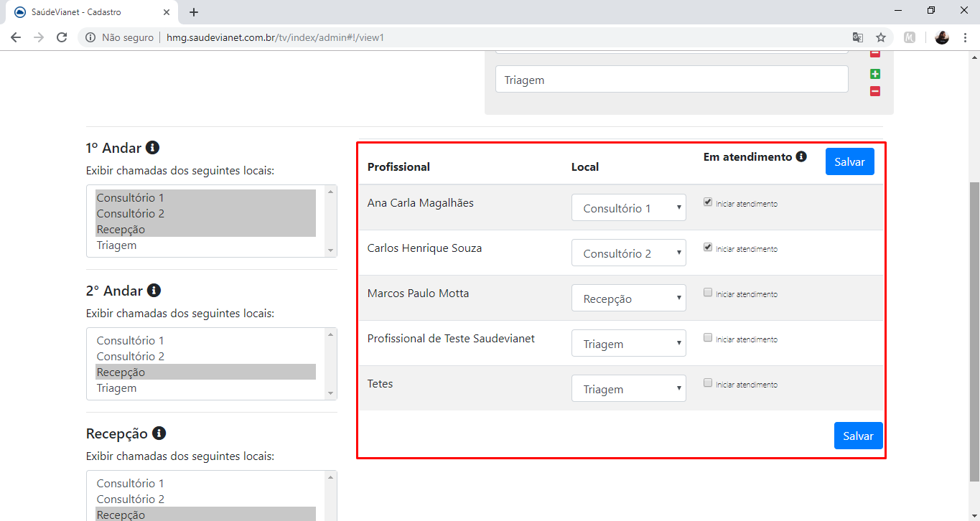
Task: Click the Triagem text input field
Action: 671,80
